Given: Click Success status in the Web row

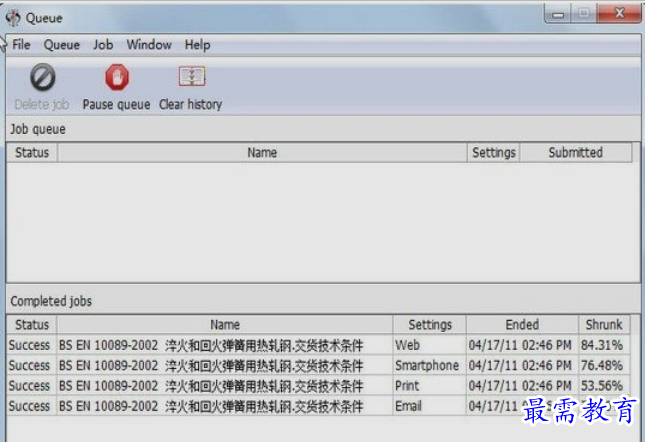Looking at the screenshot, I should [x=29, y=345].
